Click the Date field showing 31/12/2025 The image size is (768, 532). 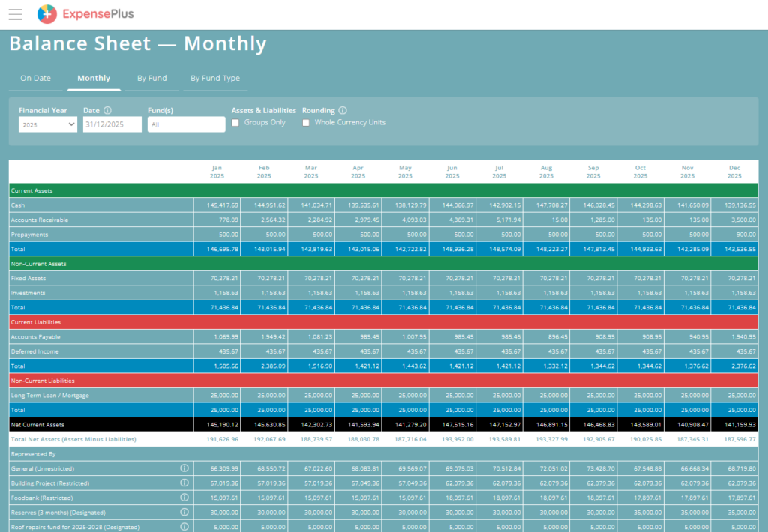(112, 124)
